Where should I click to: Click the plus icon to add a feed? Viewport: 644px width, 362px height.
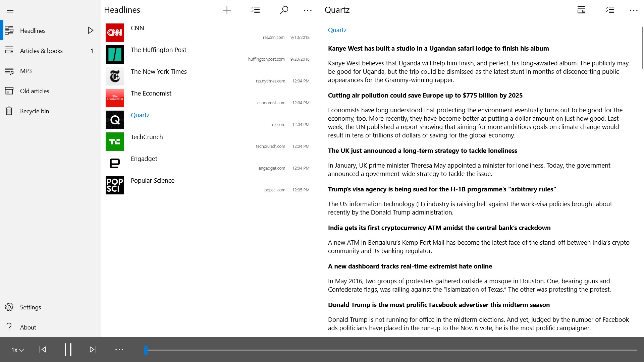coord(227,10)
